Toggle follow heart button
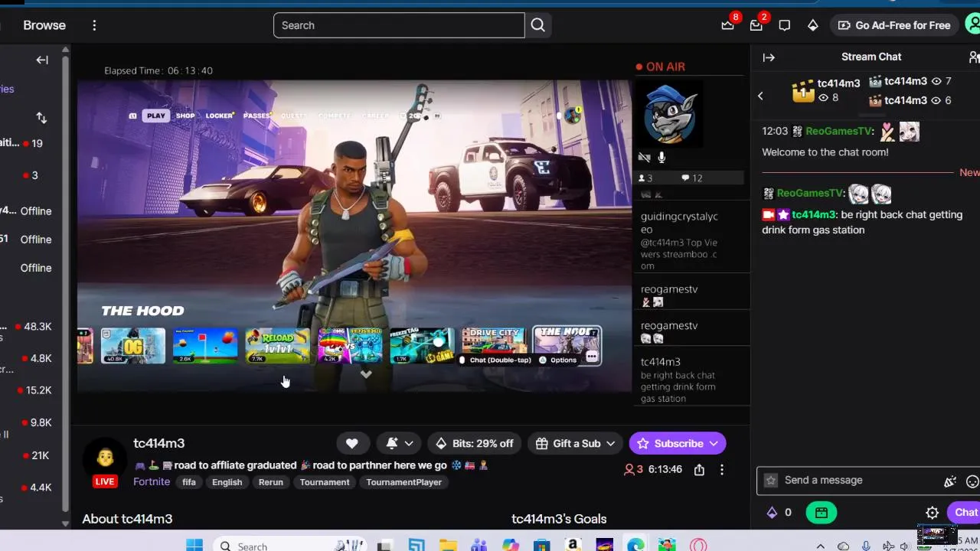 click(x=352, y=443)
